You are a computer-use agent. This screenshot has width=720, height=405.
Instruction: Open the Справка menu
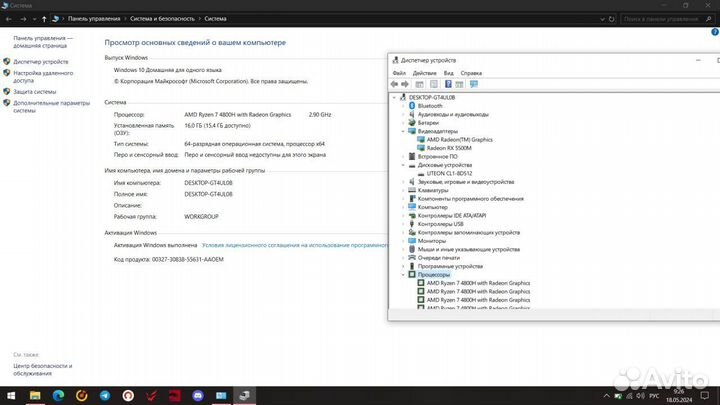[x=471, y=73]
